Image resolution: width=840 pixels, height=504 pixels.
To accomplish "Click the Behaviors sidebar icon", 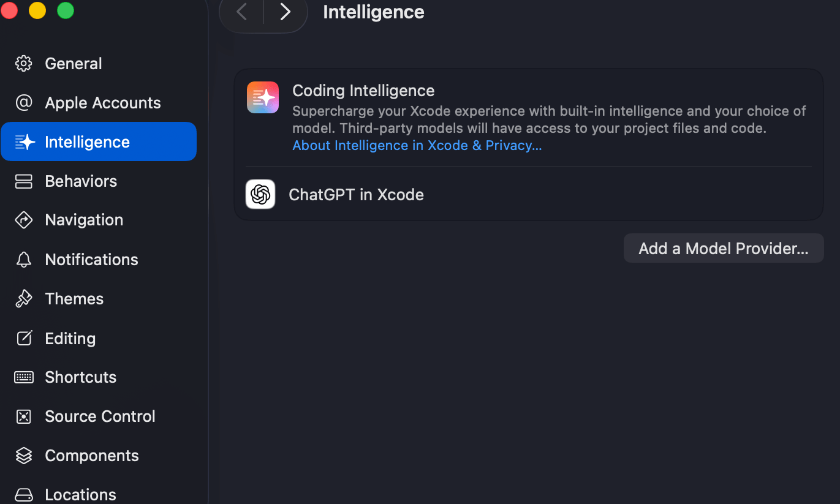I will 24,181.
